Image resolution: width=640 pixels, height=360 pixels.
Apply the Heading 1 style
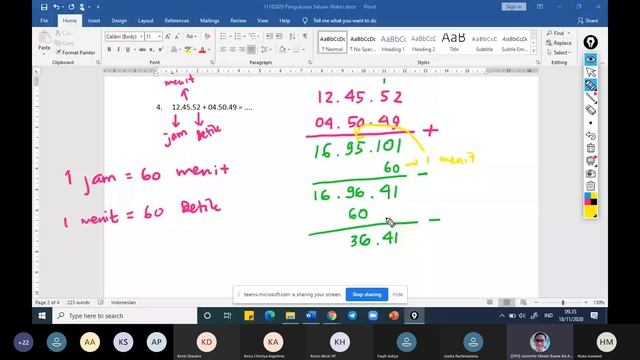(393, 42)
